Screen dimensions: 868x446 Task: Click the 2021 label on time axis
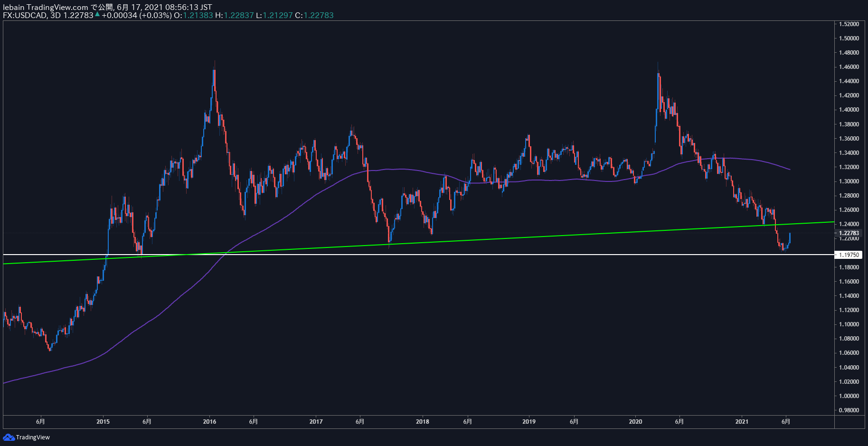click(742, 421)
